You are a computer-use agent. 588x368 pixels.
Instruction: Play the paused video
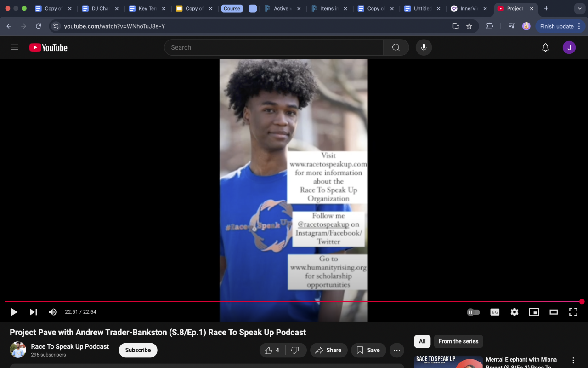point(14,312)
